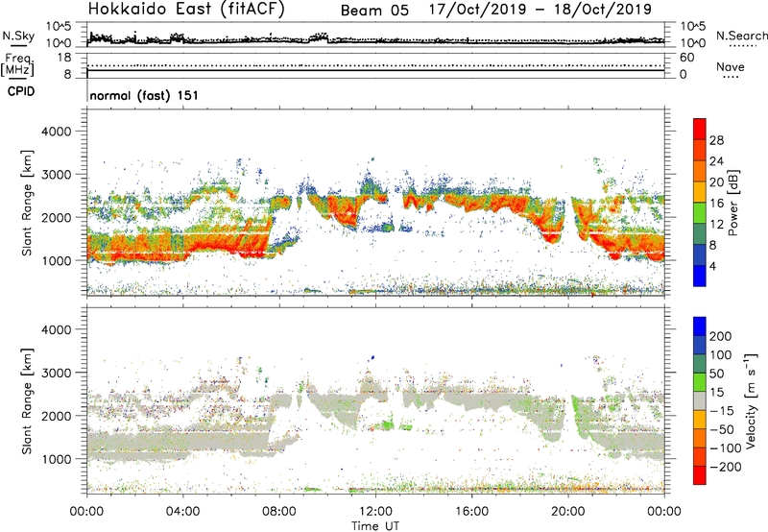The image size is (768, 532).
Task: Click the N.Search legend label
Action: coord(742,36)
